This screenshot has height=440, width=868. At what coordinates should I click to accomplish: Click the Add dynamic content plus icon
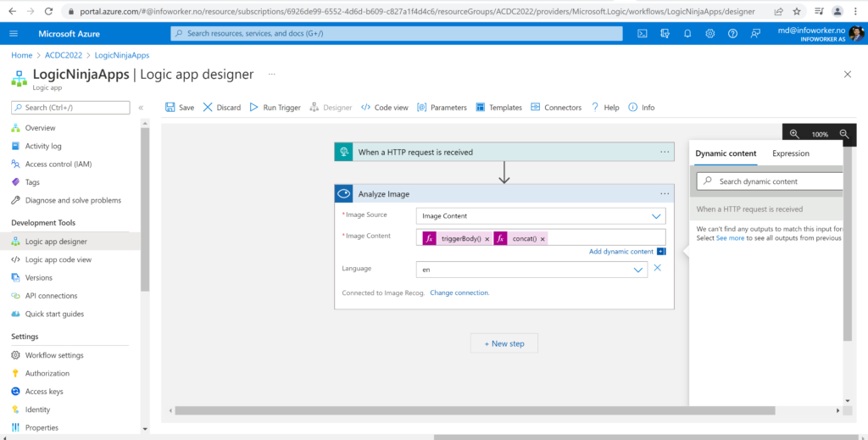point(661,251)
